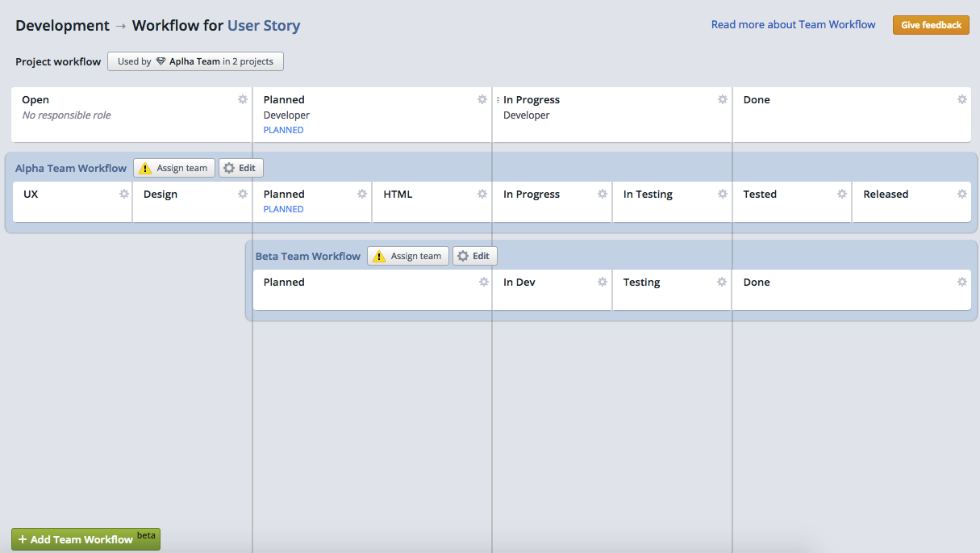Open settings for the Released column
Viewport: 980px width, 553px height.
pyautogui.click(x=961, y=194)
